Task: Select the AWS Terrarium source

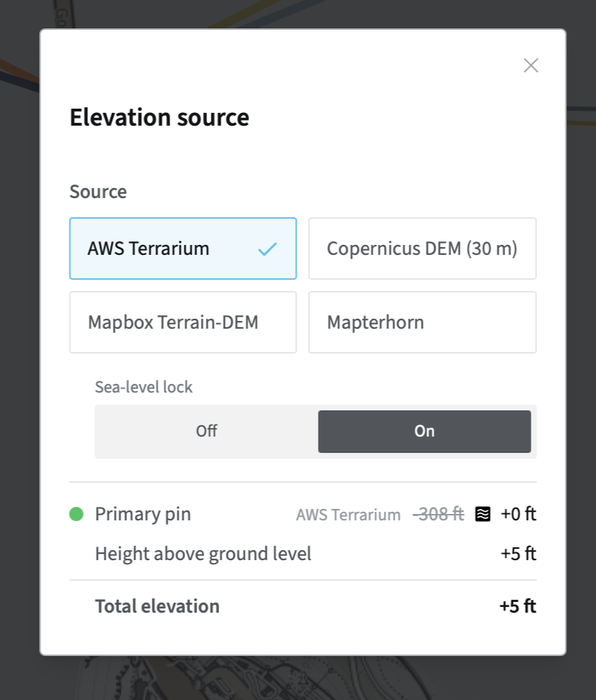Action: pos(183,248)
